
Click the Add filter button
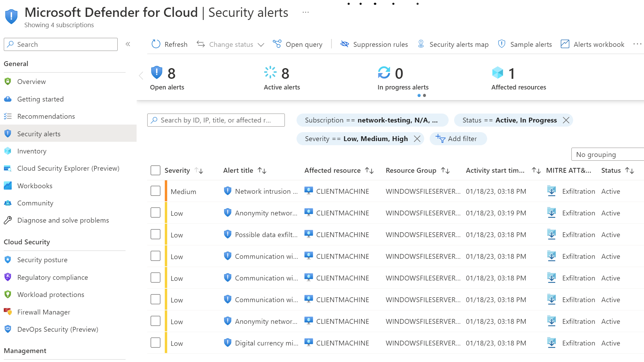(x=458, y=139)
